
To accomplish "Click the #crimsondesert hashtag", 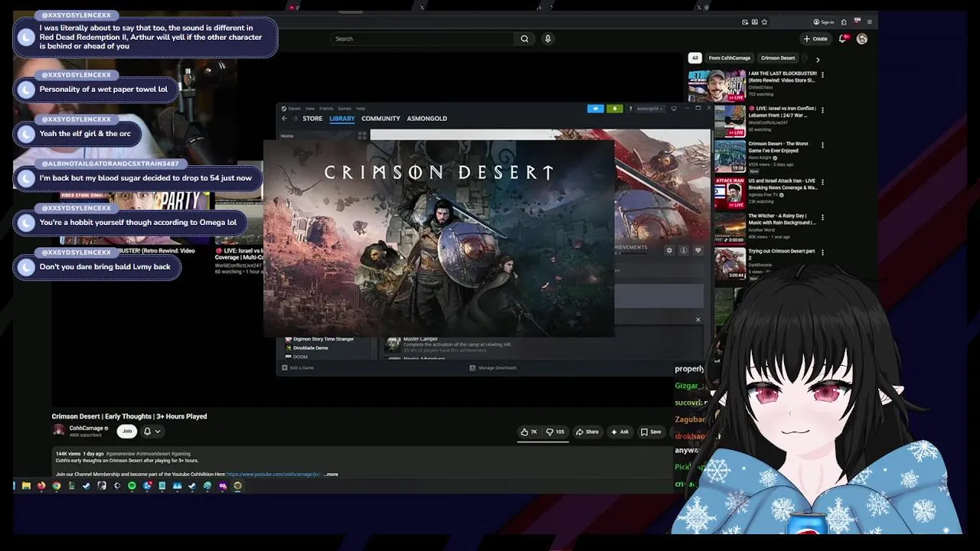I will tap(153, 454).
